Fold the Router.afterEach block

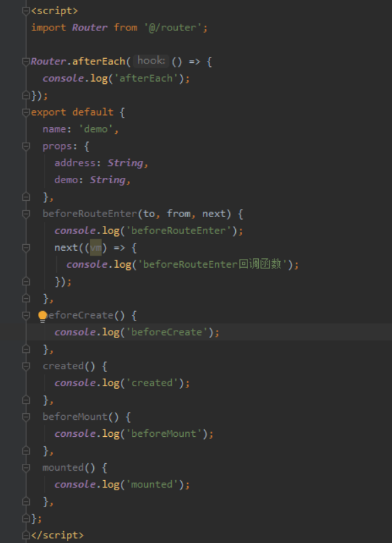pos(26,62)
